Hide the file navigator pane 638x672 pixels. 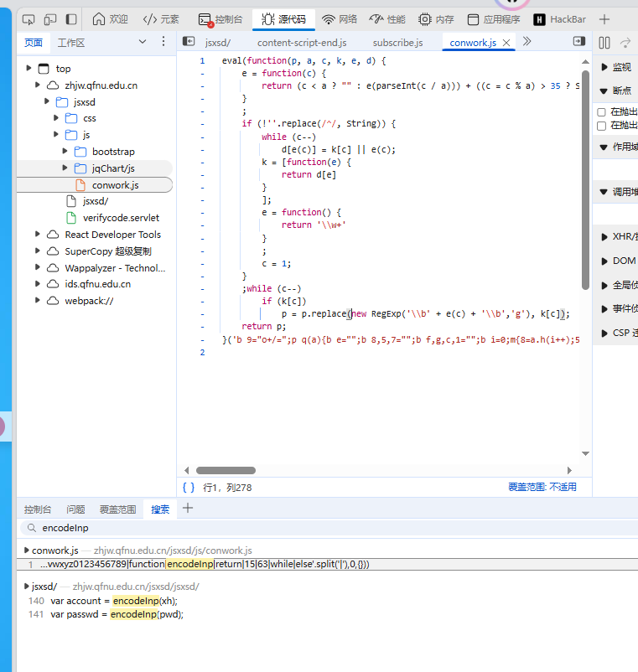[x=189, y=42]
